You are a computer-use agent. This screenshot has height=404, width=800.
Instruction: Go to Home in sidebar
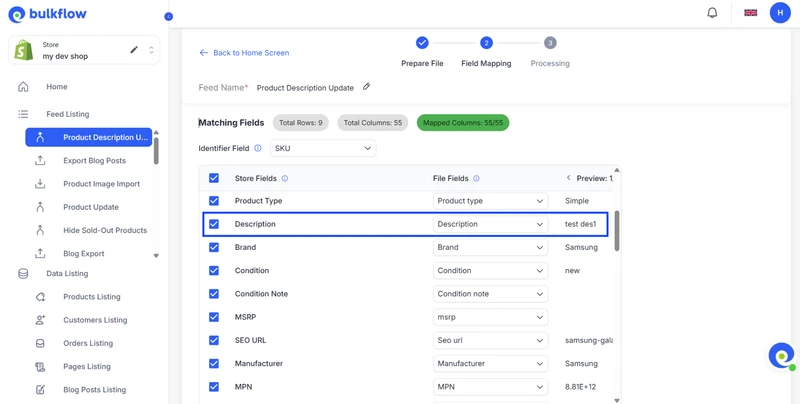click(x=57, y=87)
